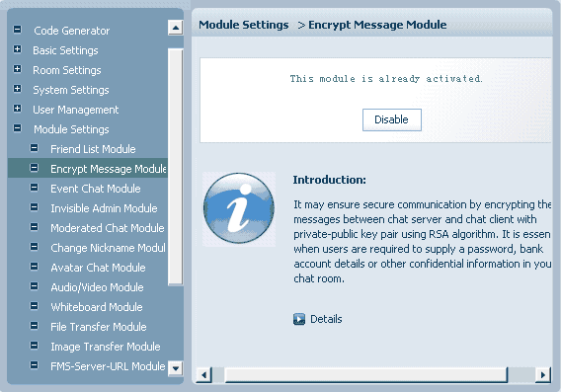This screenshot has width=561, height=392.
Task: Click the sidebar scroll down arrow
Action: pyautogui.click(x=176, y=367)
